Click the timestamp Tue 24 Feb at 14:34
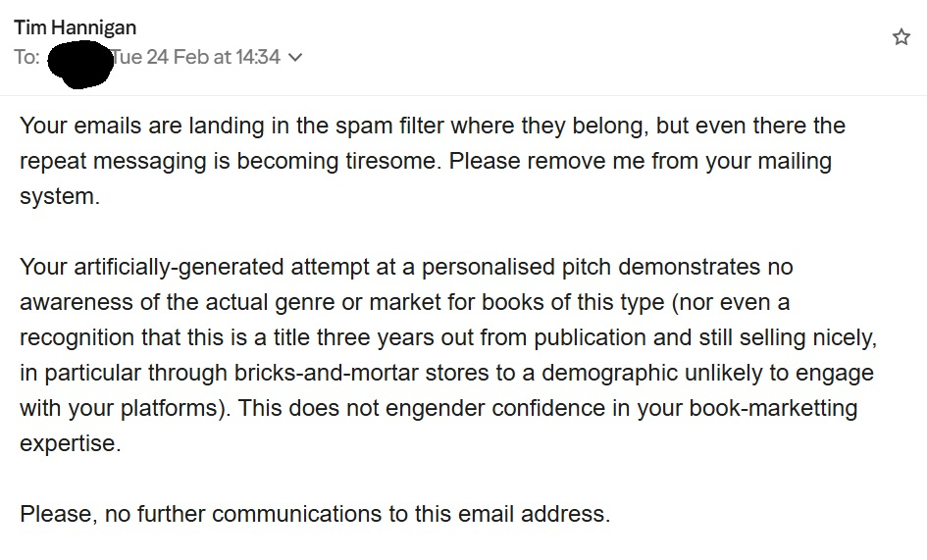The image size is (927, 560). click(x=196, y=58)
